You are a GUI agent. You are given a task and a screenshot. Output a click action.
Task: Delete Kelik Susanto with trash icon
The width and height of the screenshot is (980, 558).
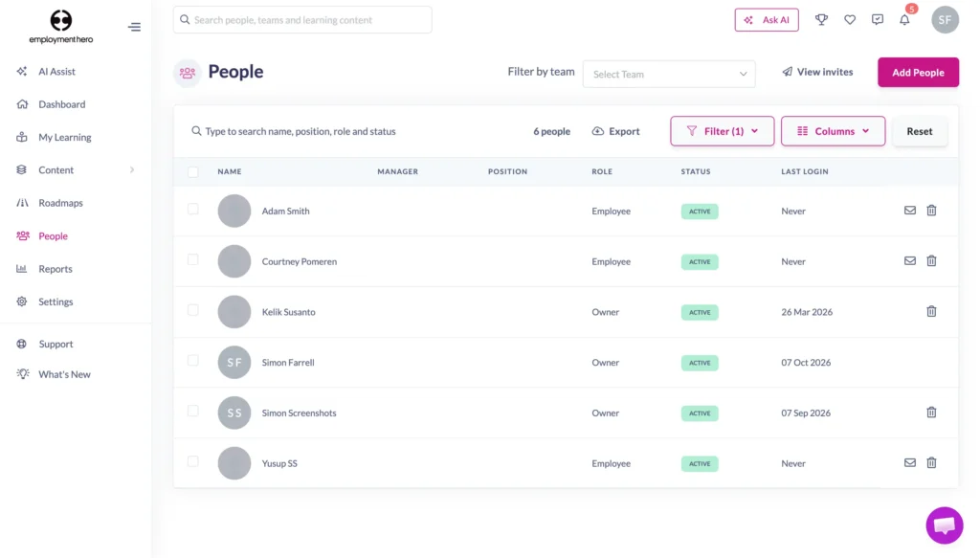pyautogui.click(x=931, y=311)
